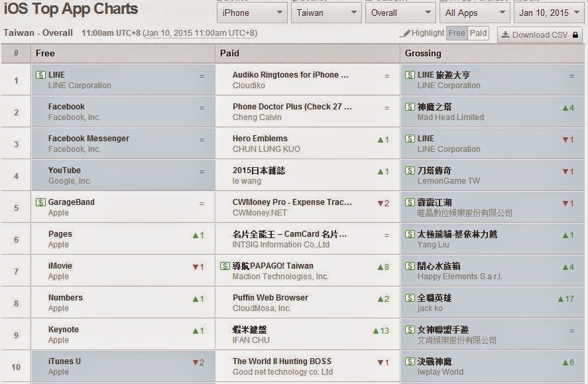Expand the Overall category dropdown
The width and height of the screenshot is (588, 384).
pos(400,12)
